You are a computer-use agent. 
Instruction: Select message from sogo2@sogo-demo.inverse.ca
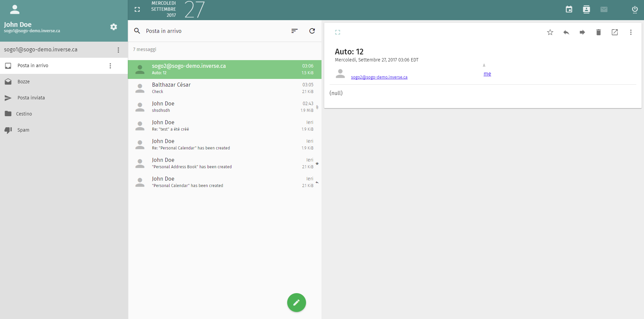tap(225, 70)
